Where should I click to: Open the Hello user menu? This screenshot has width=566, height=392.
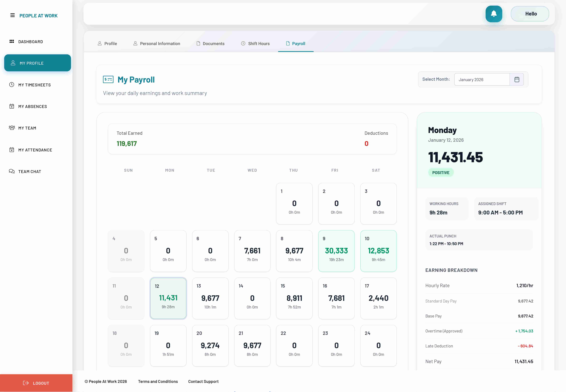tap(530, 14)
